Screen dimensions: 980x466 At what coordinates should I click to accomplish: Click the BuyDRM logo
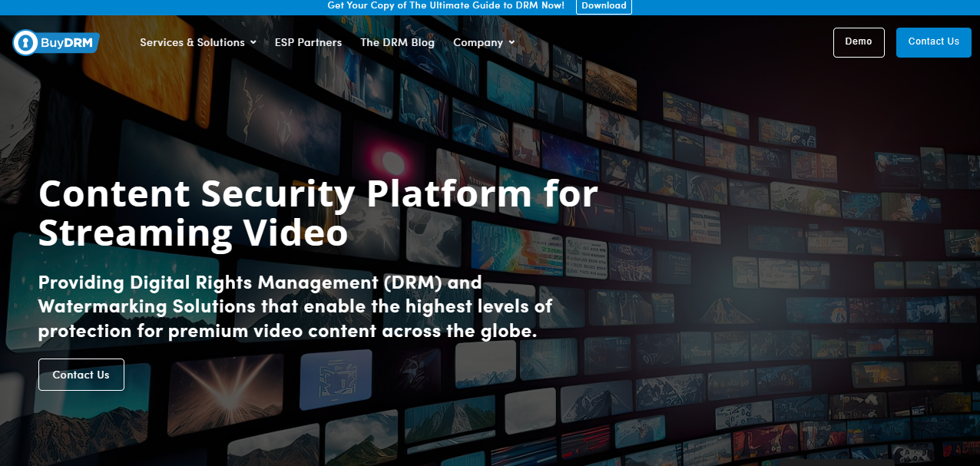[x=56, y=42]
